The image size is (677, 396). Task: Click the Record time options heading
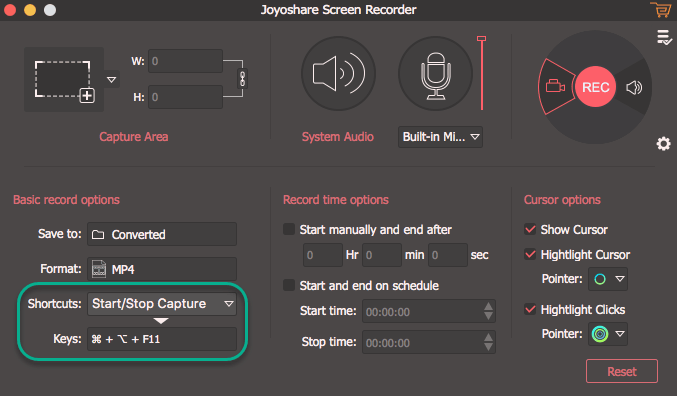(x=335, y=200)
